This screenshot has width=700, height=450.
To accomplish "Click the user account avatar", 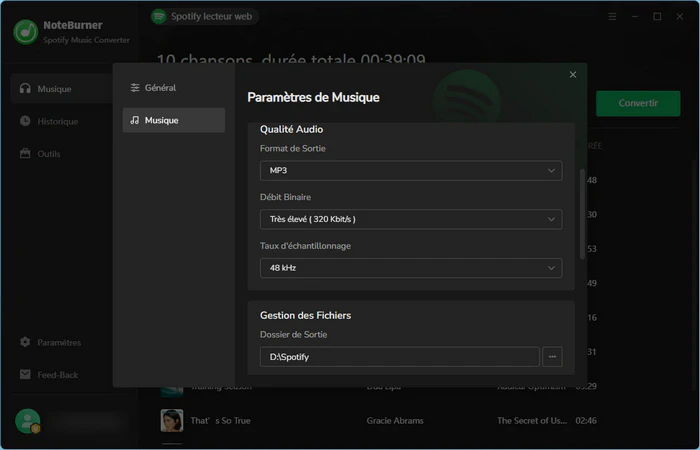I will (28, 421).
